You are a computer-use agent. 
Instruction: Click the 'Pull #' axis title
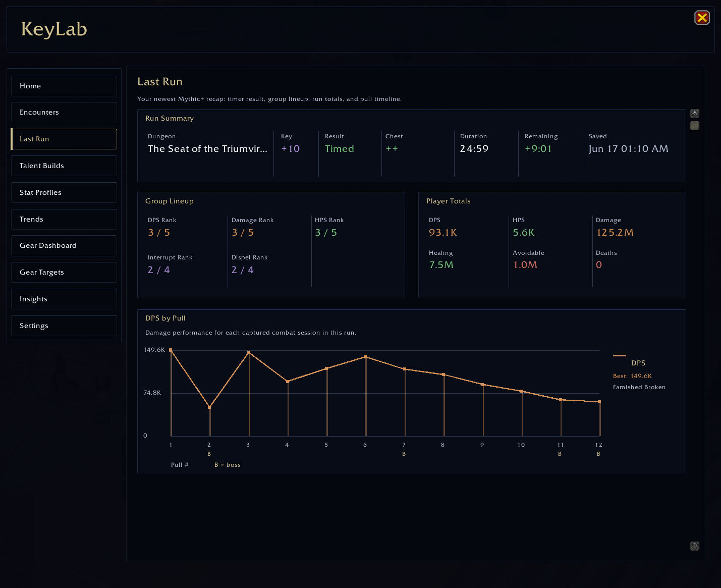[180, 465]
